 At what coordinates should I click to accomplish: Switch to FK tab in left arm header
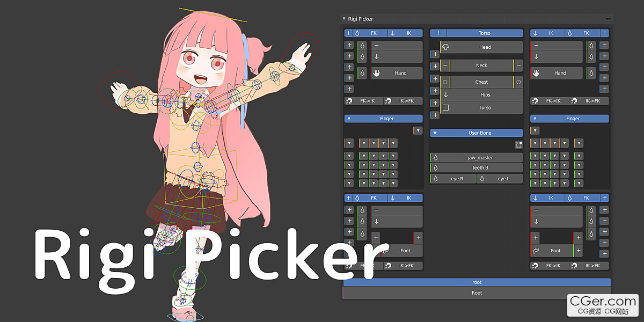(370, 33)
